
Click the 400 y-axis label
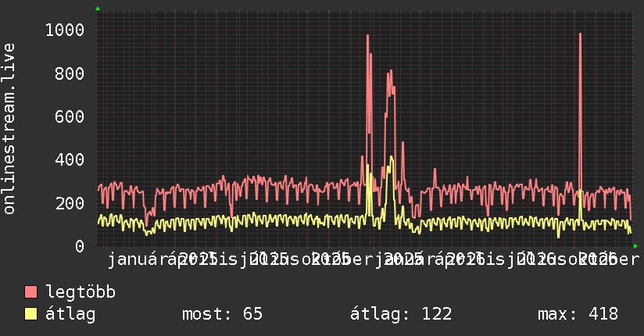point(70,159)
